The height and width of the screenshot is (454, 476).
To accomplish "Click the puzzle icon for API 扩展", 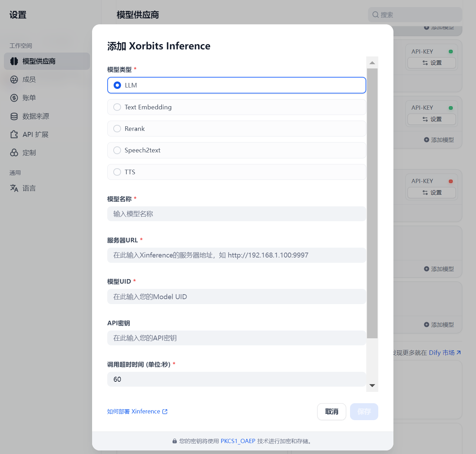I will click(x=14, y=135).
